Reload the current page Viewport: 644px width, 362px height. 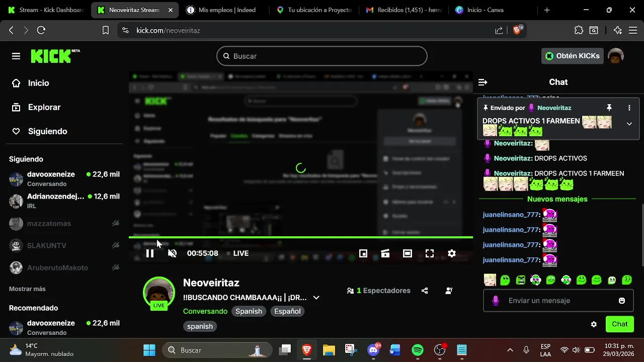click(41, 30)
